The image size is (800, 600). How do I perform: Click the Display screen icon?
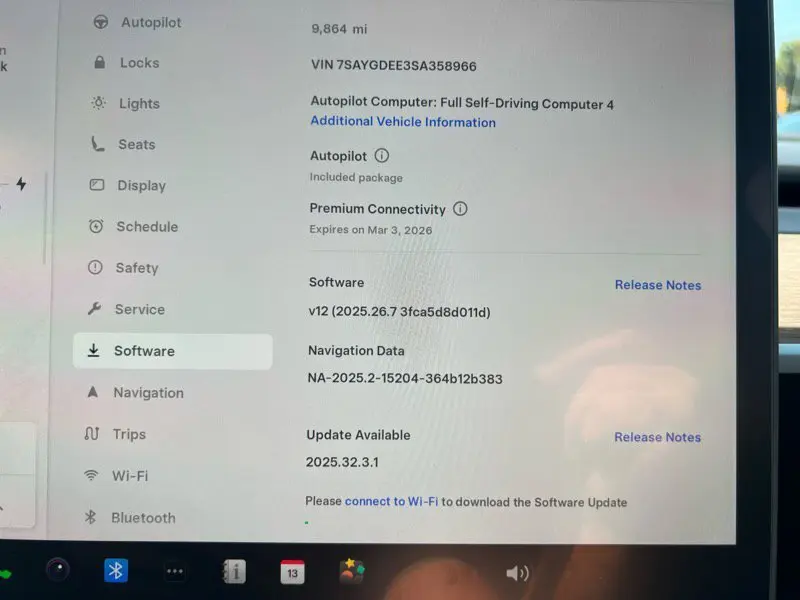96,185
